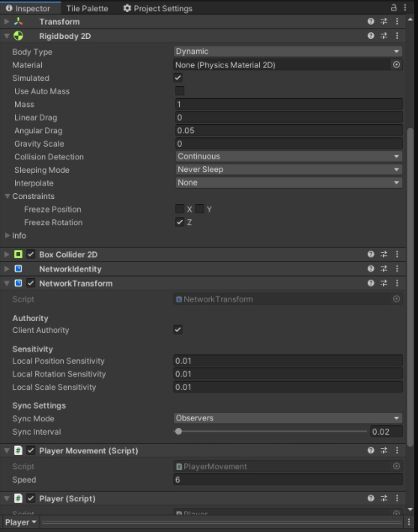
Task: Open Player Movement help icon
Action: [x=371, y=450]
